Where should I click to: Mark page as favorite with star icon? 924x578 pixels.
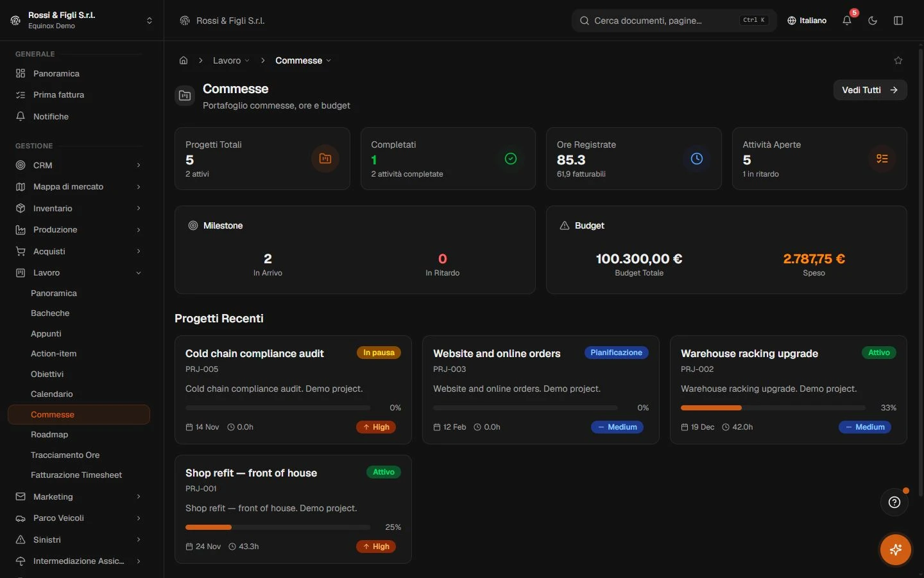coord(898,60)
